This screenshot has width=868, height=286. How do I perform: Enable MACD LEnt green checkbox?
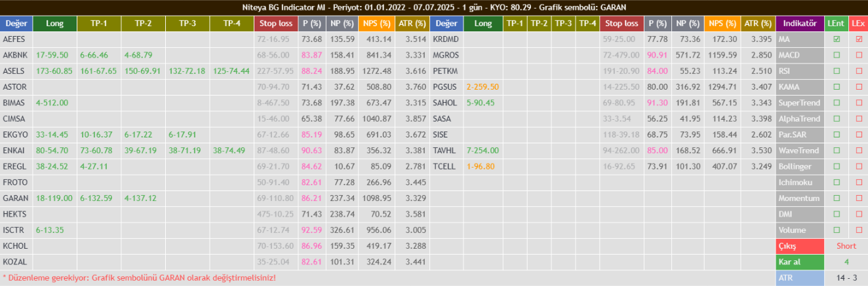coord(836,55)
